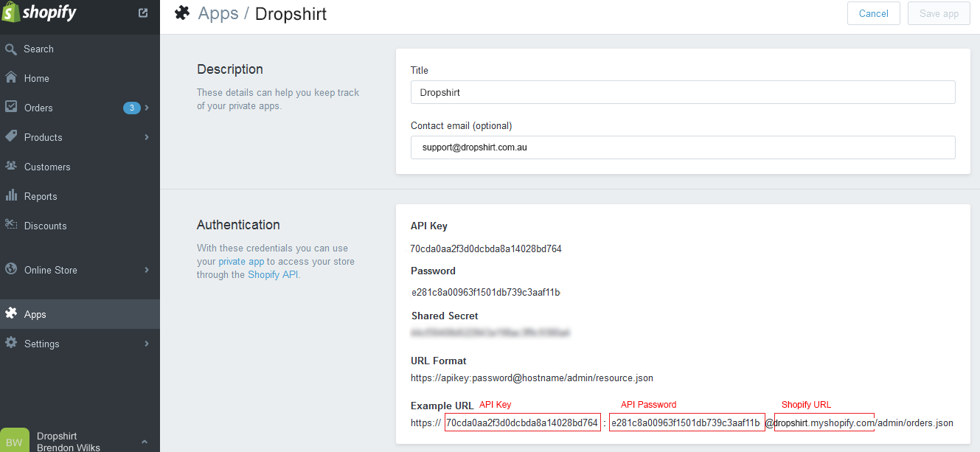This screenshot has height=452, width=980.
Task: Open Online Store in the sidebar
Action: pyautogui.click(x=80, y=270)
